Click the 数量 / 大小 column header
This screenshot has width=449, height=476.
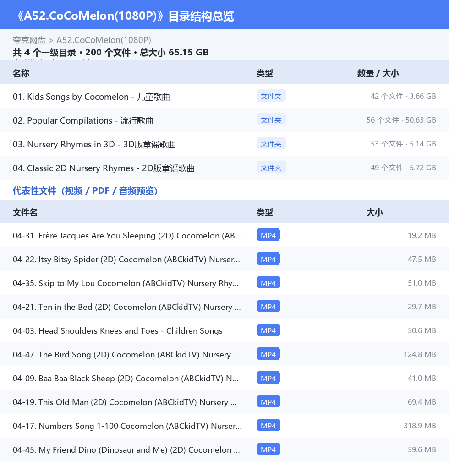[378, 73]
